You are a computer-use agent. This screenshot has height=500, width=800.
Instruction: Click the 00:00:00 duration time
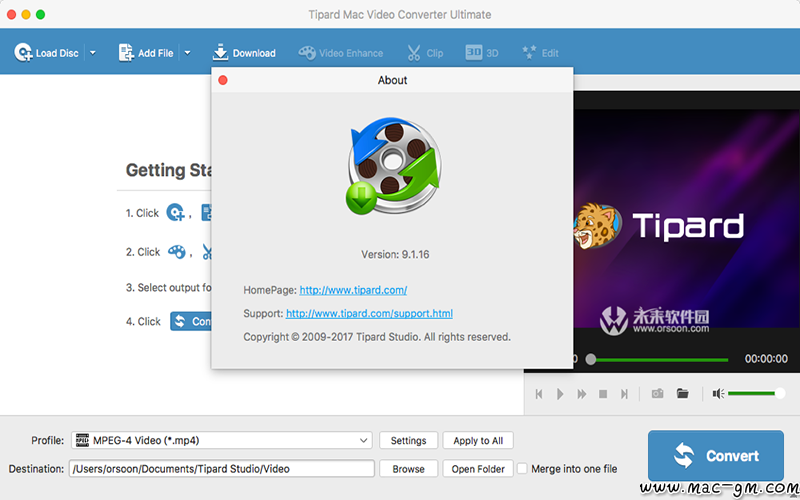pos(766,359)
